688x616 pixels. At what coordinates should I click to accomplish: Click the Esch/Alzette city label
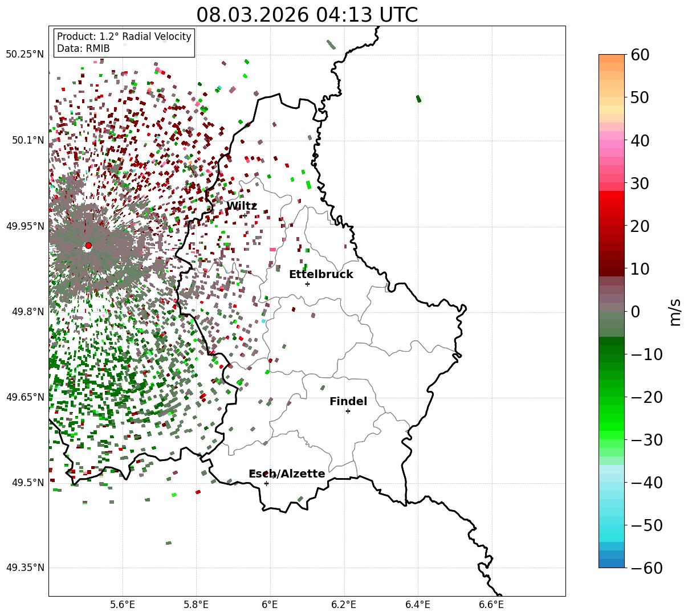coord(287,474)
